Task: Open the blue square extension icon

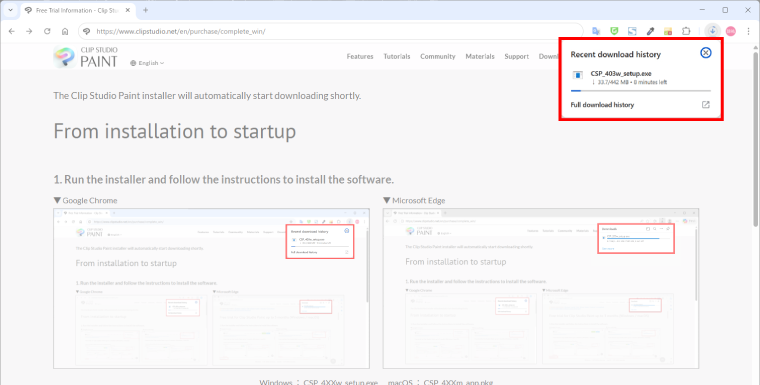Action: 632,31
